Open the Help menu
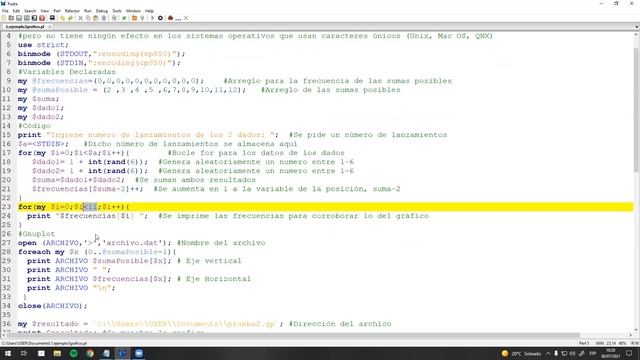The height and width of the screenshot is (360, 640). 149,11
